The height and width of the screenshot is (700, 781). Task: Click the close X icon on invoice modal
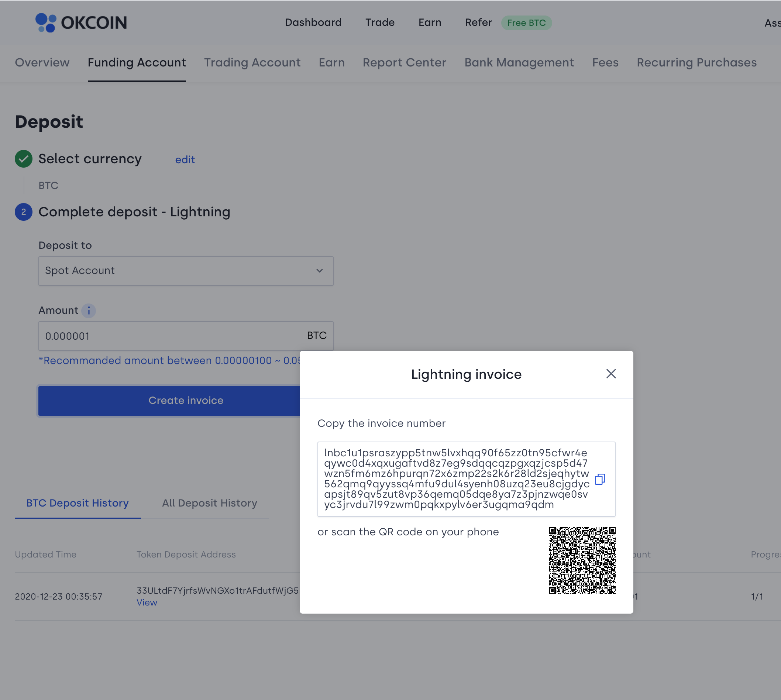tap(612, 373)
